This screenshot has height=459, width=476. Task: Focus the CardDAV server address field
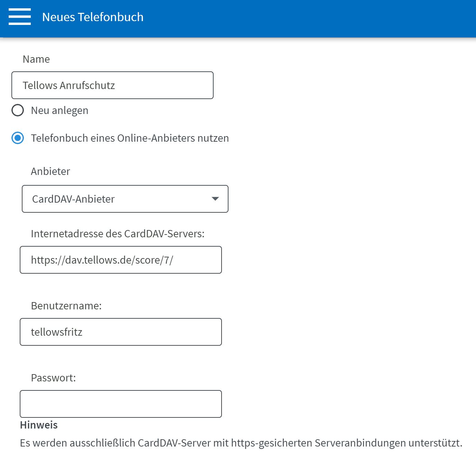pyautogui.click(x=120, y=260)
